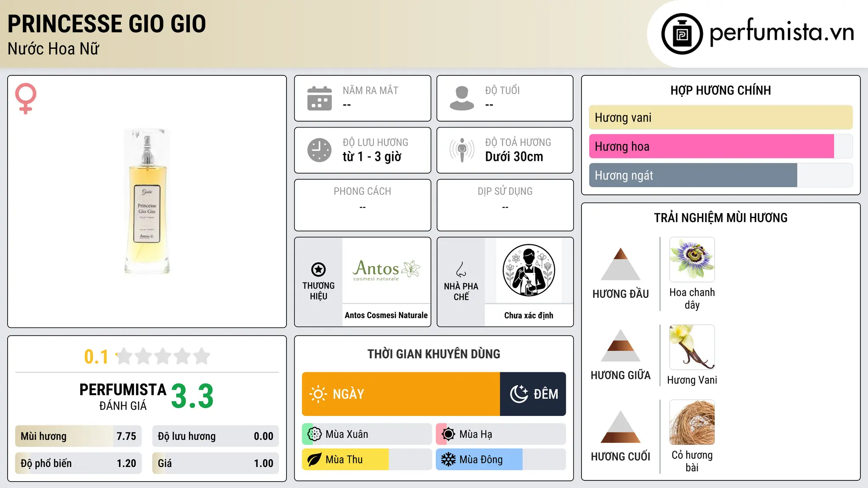Screen dimensions: 868x488
Task: Click the Mùi hương 7.75 score bar
Action: point(78,436)
